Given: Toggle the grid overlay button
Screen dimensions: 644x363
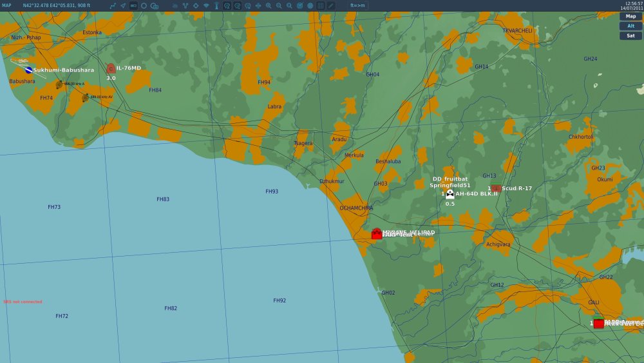Looking at the screenshot, I should point(320,5).
